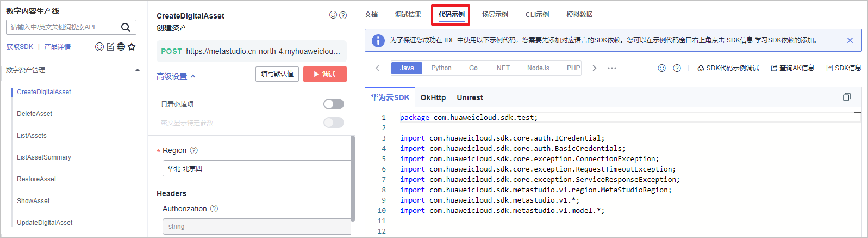
Task: Select the Python language tab
Action: pos(441,68)
